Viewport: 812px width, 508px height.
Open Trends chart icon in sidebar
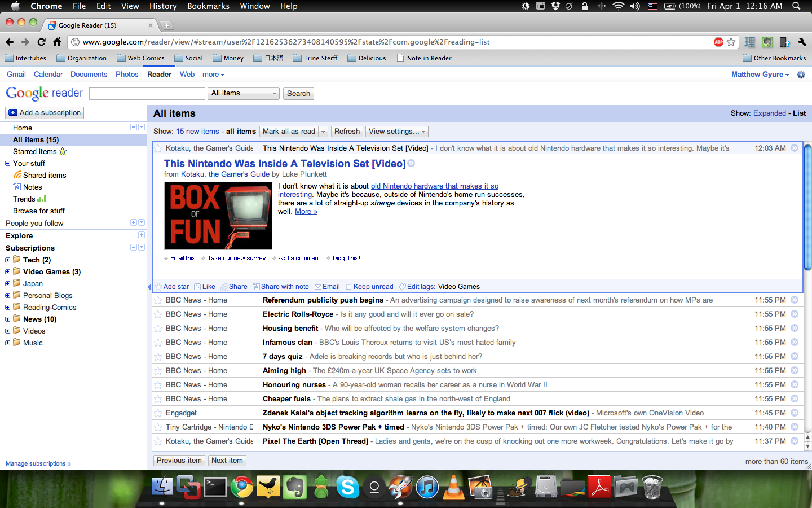point(41,199)
